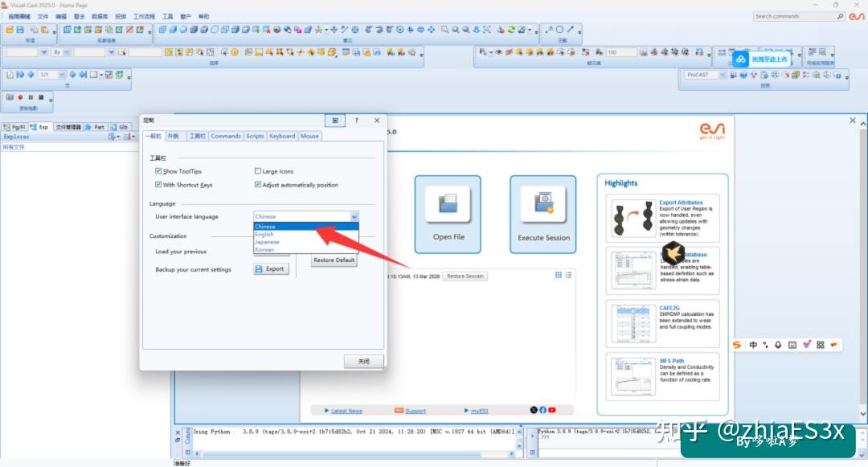This screenshot has width=868, height=467.
Task: Toggle the Show ToolTips checkbox
Action: [158, 171]
